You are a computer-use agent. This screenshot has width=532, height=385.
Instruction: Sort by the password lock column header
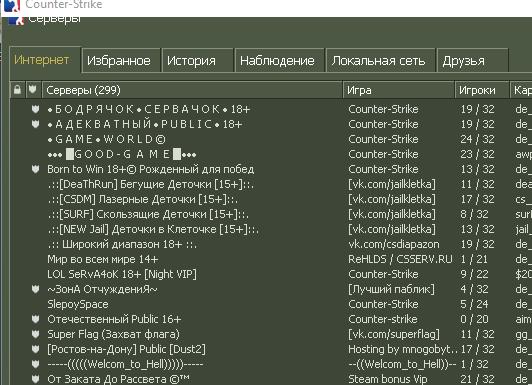click(17, 90)
